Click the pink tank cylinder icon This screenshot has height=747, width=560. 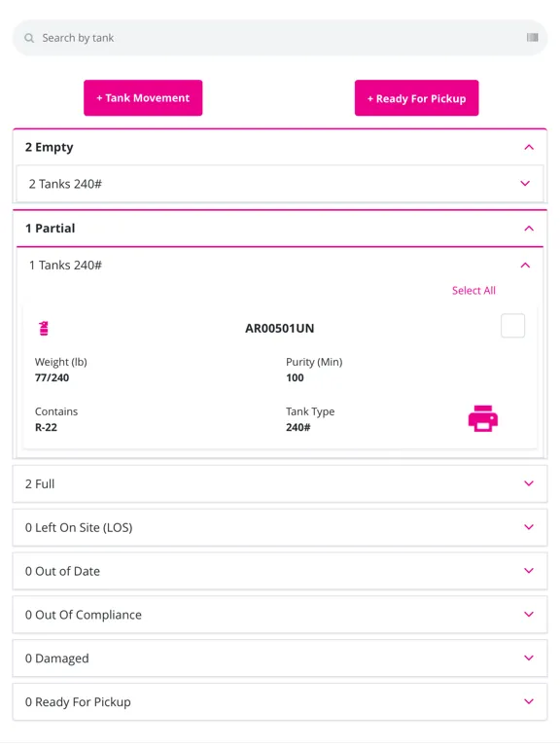(x=44, y=328)
